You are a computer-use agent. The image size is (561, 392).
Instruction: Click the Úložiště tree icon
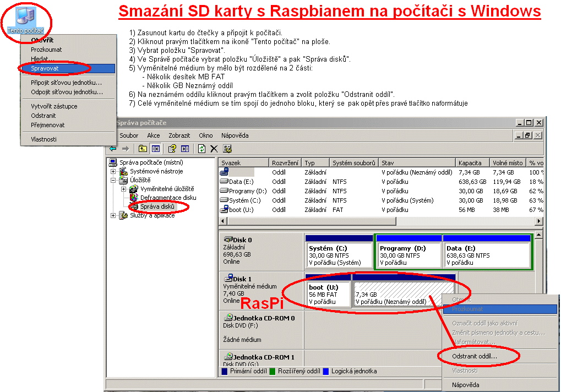[123, 180]
